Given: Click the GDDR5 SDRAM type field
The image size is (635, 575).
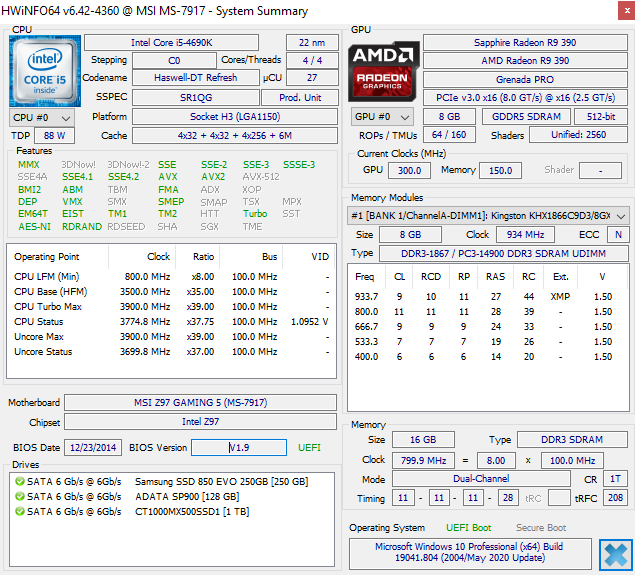Looking at the screenshot, I should 526,117.
